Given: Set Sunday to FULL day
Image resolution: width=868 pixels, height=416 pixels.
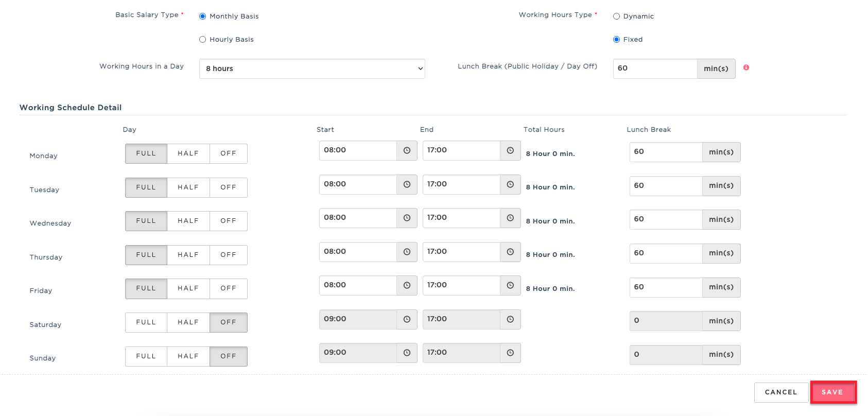Looking at the screenshot, I should [146, 356].
